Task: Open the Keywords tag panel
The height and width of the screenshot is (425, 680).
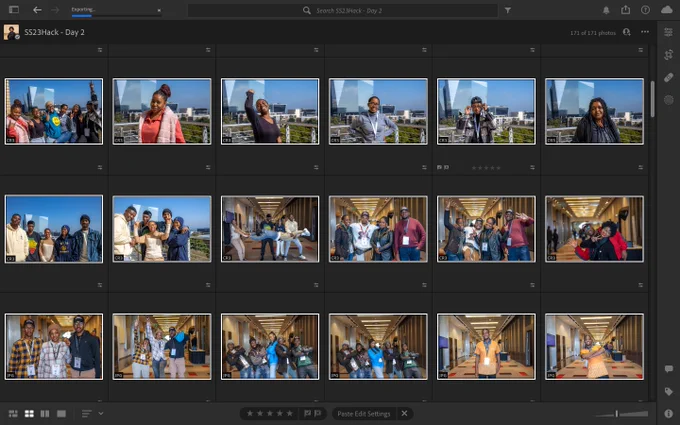Action: (x=668, y=392)
